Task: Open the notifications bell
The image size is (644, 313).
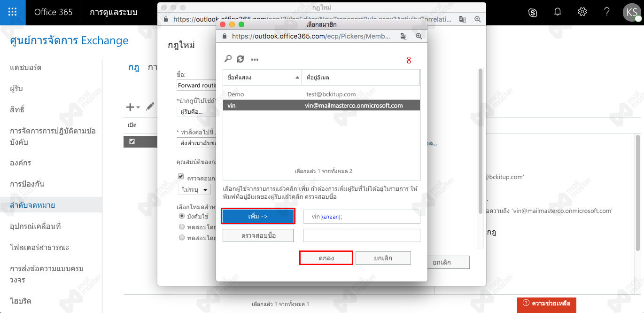Action: click(558, 12)
